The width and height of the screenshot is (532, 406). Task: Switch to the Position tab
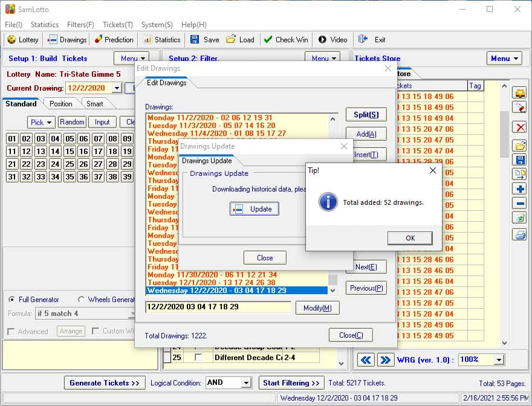tap(60, 104)
